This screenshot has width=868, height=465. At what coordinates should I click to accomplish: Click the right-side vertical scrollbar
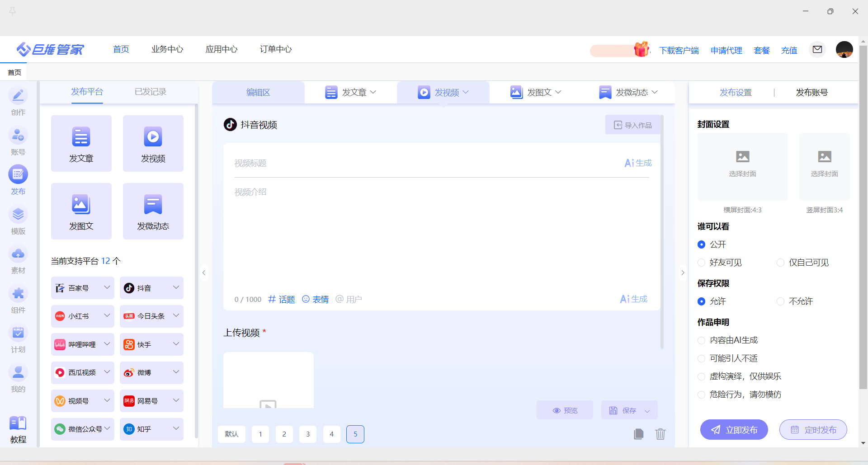pyautogui.click(x=863, y=217)
